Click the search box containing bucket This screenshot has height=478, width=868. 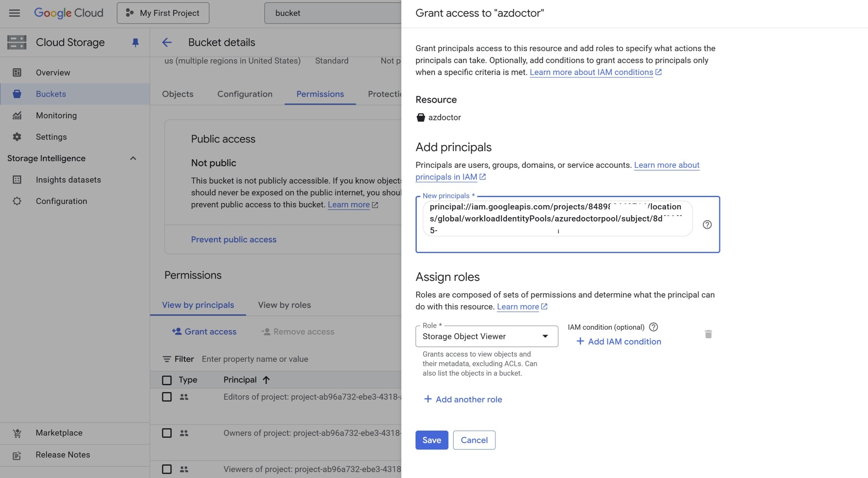click(333, 13)
